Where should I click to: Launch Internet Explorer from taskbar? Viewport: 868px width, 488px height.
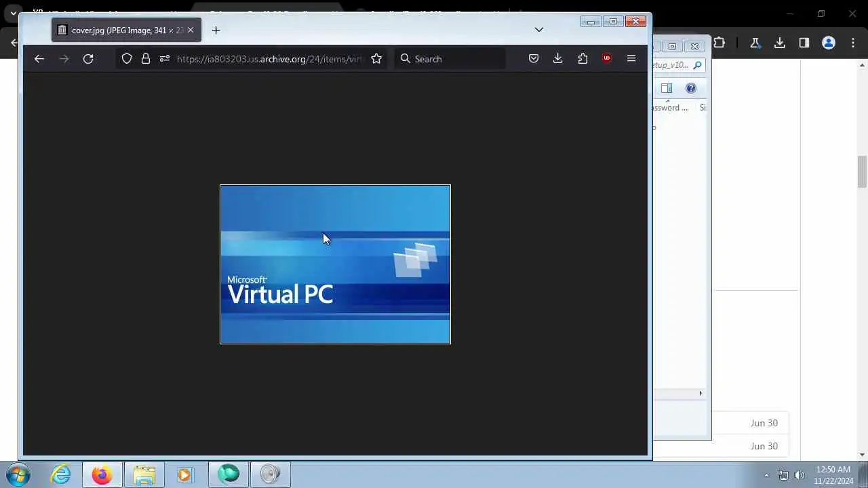click(x=61, y=474)
